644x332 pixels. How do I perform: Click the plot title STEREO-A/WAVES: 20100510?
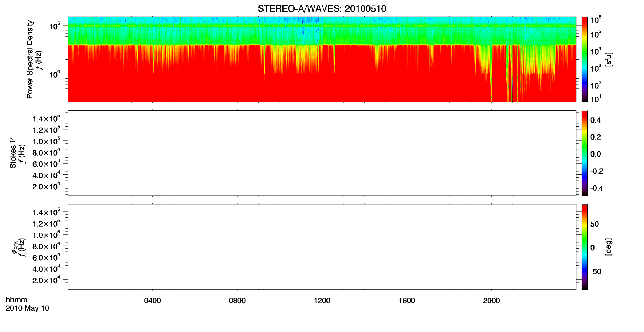[322, 9]
